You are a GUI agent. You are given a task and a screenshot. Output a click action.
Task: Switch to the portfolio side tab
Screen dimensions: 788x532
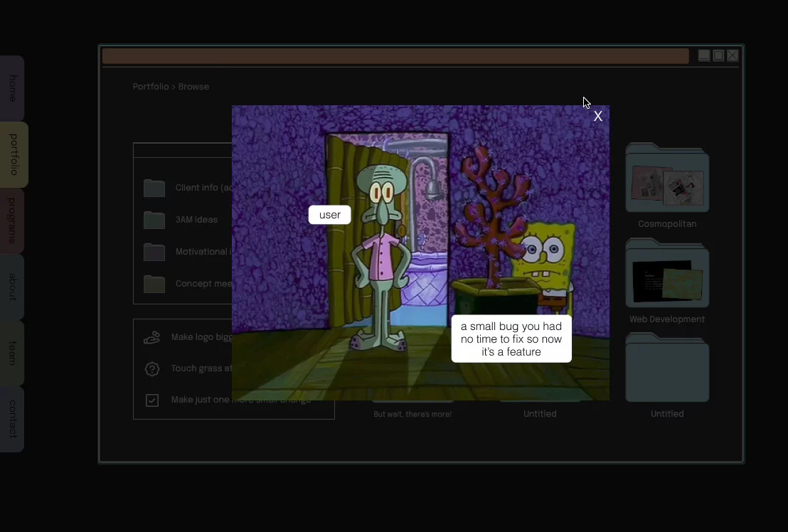[x=14, y=154]
